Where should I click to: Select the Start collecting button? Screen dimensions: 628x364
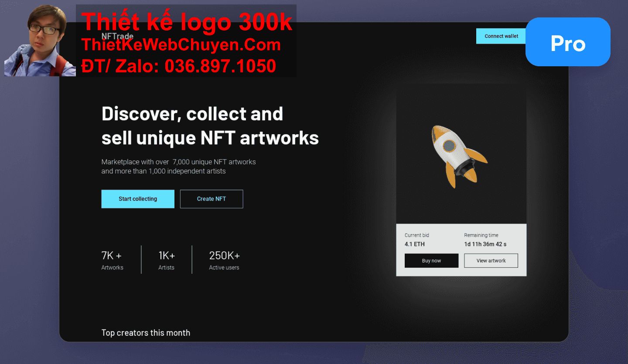[138, 199]
